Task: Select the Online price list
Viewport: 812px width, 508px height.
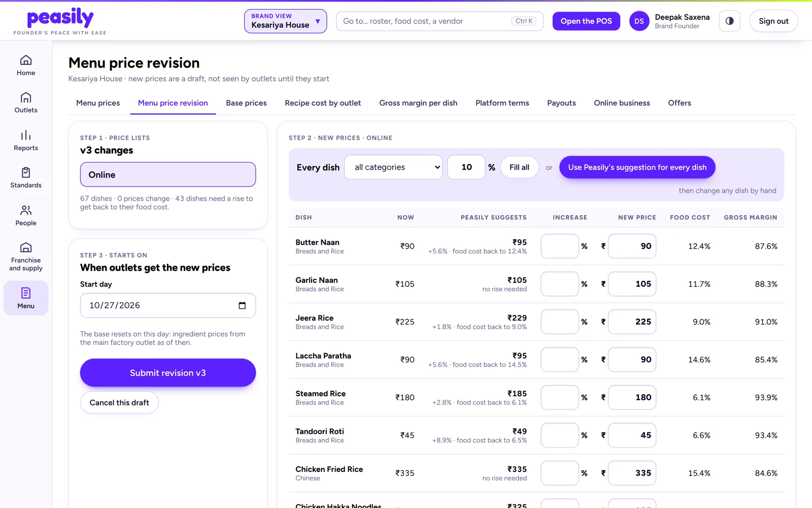Action: [168, 174]
